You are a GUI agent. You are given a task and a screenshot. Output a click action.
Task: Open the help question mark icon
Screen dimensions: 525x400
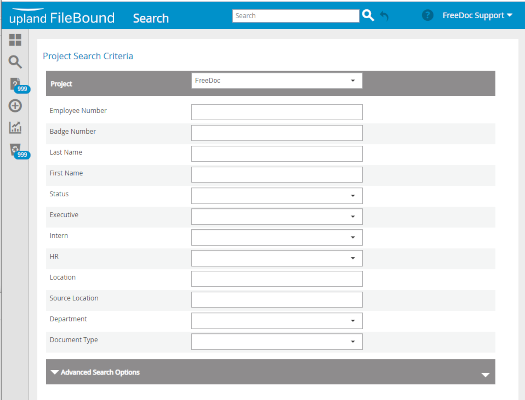pyautogui.click(x=427, y=15)
